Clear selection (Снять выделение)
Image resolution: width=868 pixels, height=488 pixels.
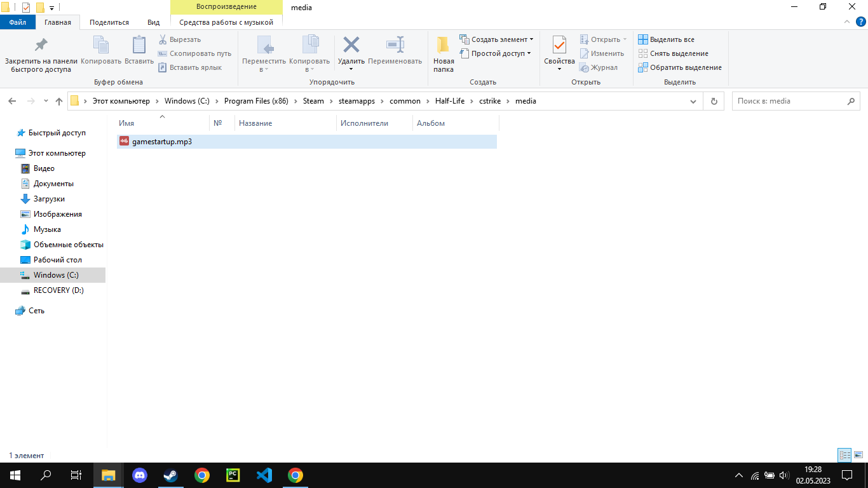673,53
